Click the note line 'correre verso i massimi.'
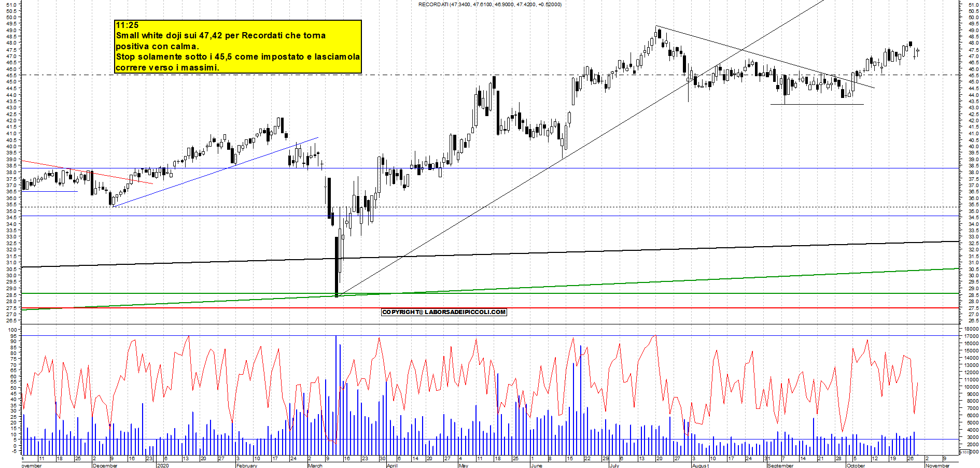 point(167,67)
